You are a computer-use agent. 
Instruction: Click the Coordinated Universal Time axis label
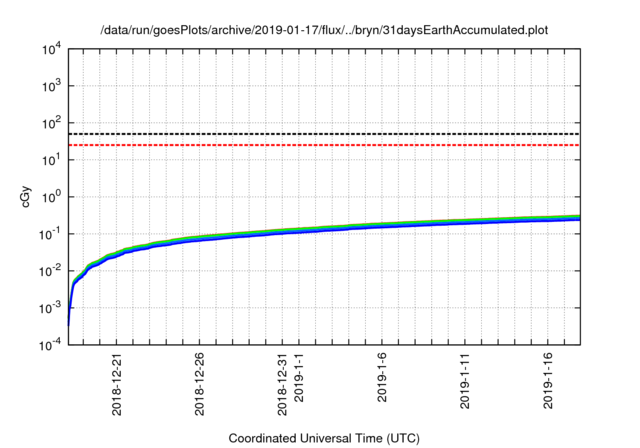point(325,438)
